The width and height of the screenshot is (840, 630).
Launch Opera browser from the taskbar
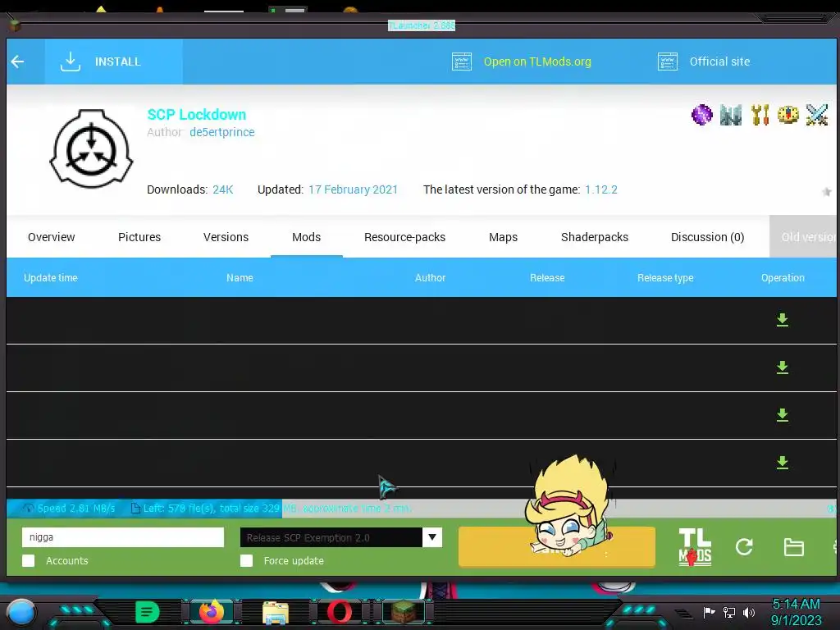tap(340, 612)
